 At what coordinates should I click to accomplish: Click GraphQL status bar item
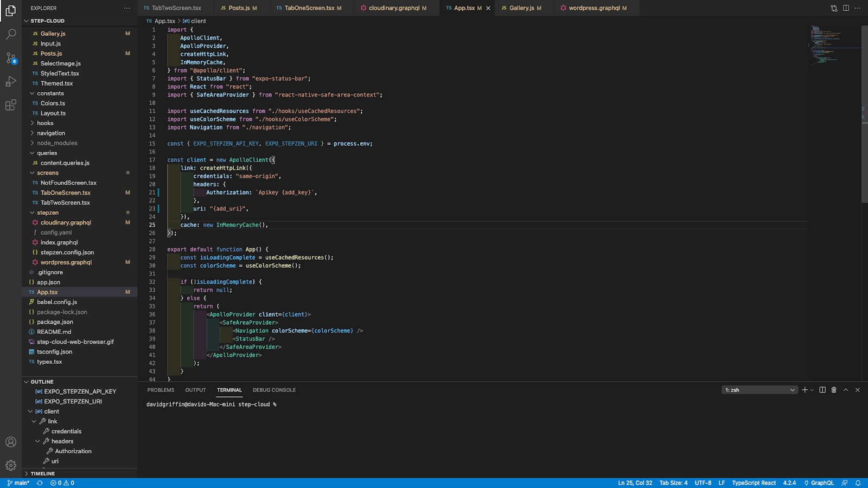tap(819, 483)
